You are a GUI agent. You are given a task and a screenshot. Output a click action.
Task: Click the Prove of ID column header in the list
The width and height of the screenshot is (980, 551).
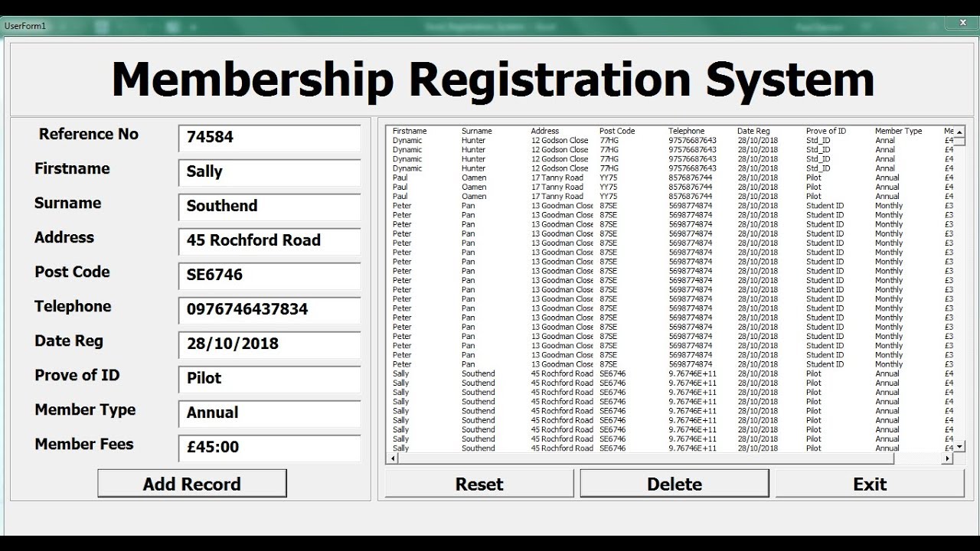pos(826,131)
